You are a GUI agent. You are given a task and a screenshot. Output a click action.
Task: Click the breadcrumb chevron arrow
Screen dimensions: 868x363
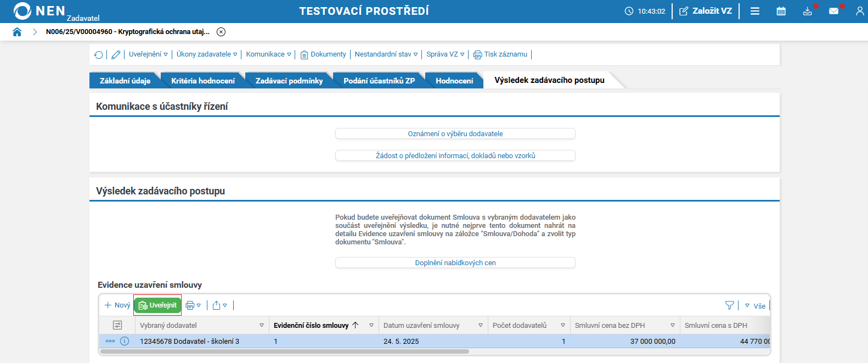pos(35,32)
